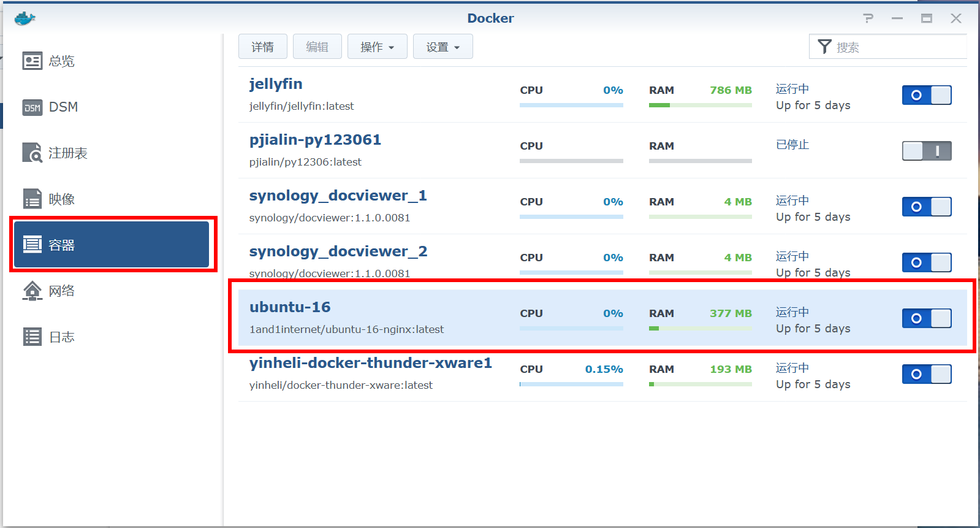
Task: Toggle the ubuntu-16 container power switch
Action: (927, 318)
